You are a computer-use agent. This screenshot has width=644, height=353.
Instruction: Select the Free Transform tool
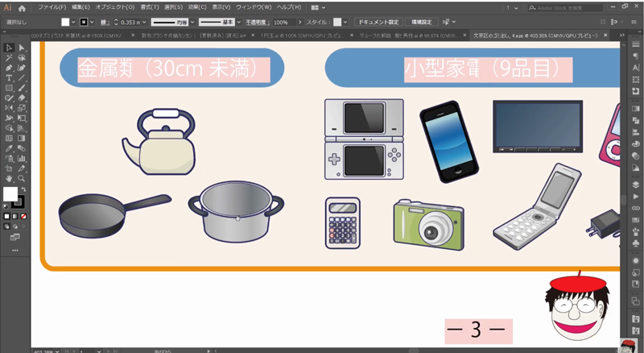(x=22, y=118)
